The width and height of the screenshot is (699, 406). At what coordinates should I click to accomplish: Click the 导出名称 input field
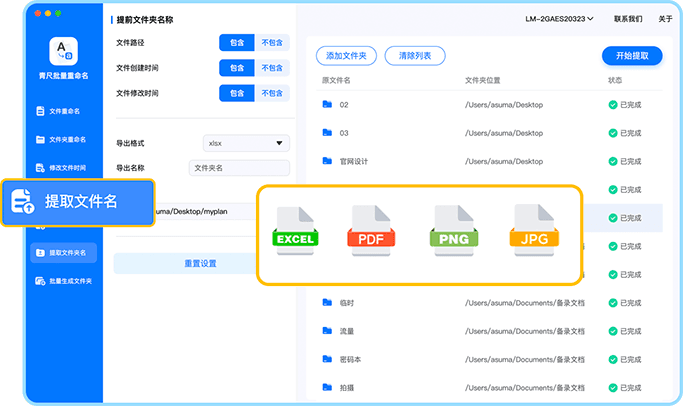point(239,168)
